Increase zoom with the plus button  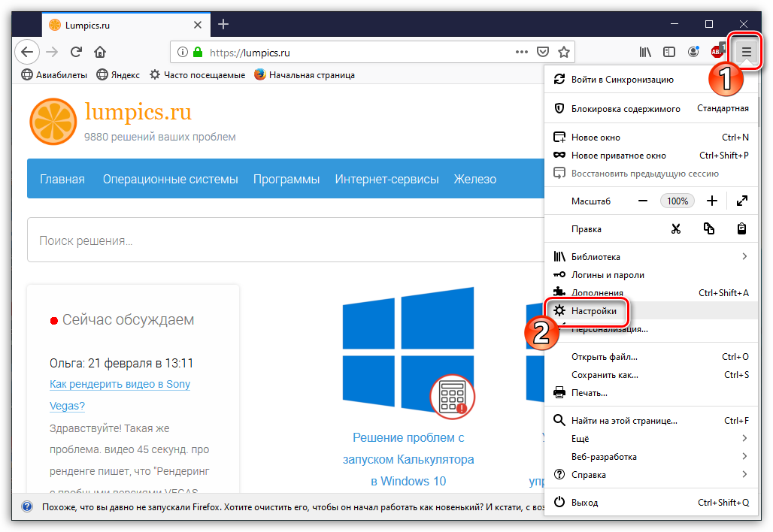pos(712,201)
